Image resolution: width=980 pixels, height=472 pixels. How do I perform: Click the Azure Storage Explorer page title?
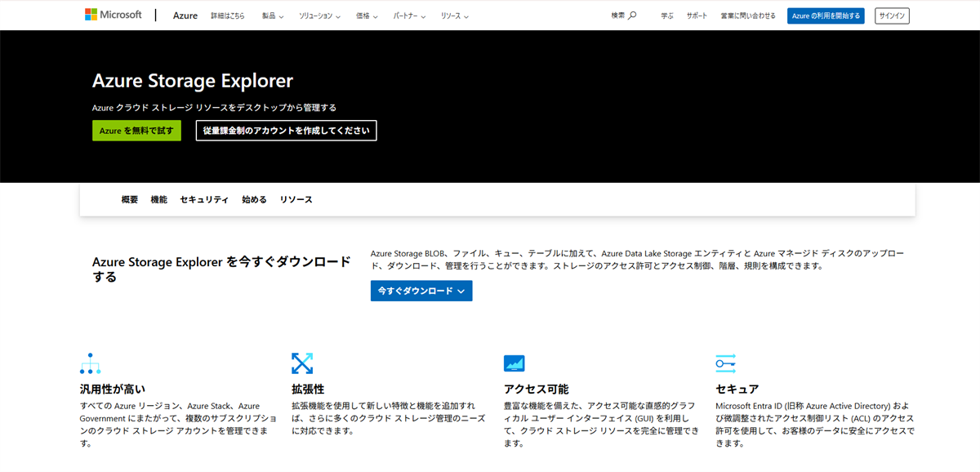[193, 81]
